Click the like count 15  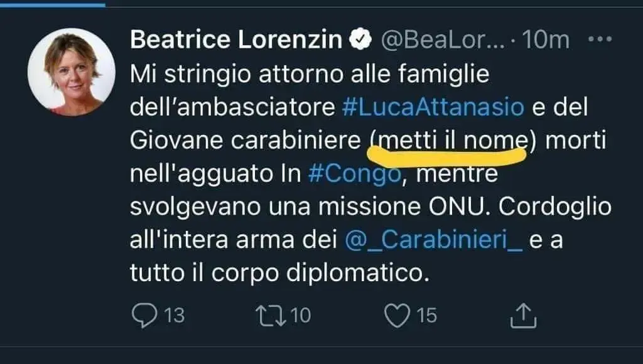426,315
